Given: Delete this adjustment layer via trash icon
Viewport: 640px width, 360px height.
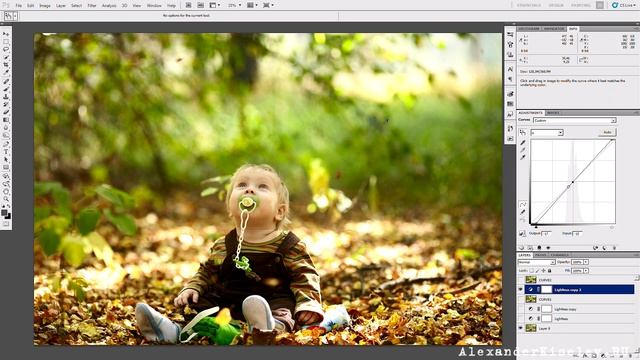Looking at the screenshot, I should [x=614, y=248].
